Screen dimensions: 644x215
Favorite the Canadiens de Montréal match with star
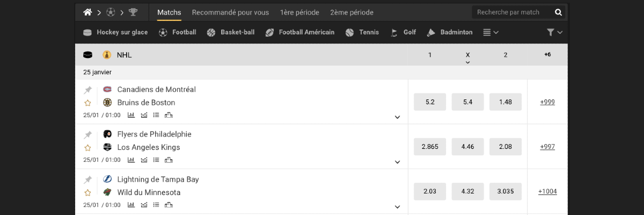pyautogui.click(x=87, y=103)
